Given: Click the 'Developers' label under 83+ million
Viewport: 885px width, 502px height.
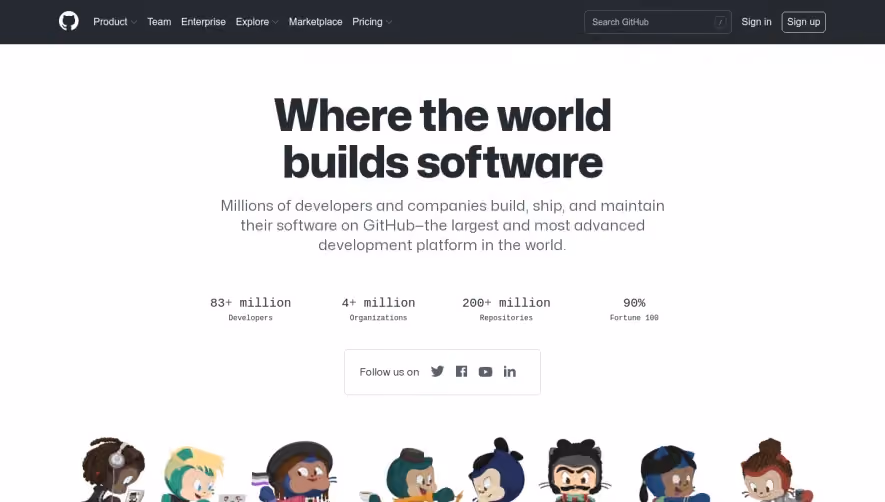Looking at the screenshot, I should pos(251,318).
